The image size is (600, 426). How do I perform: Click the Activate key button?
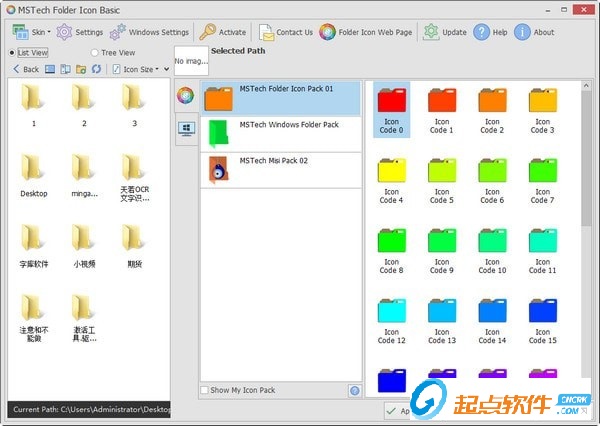223,32
